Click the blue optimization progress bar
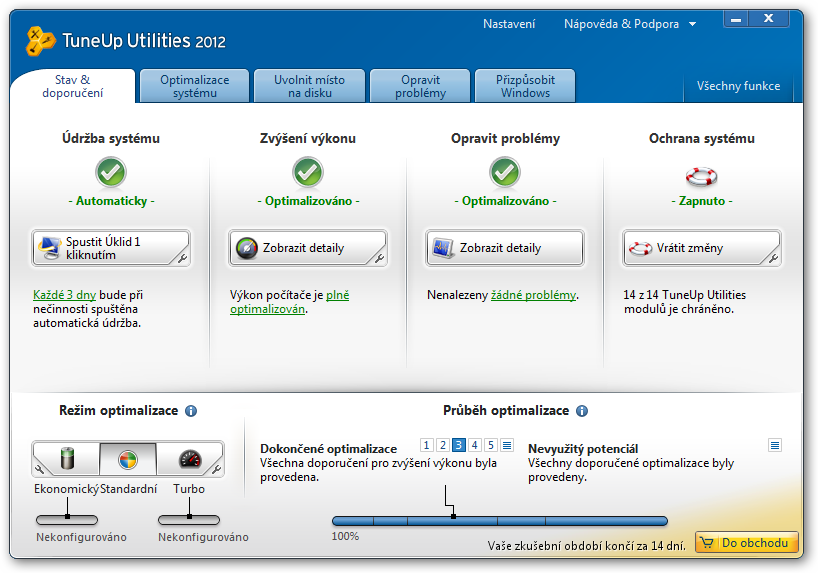818x573 pixels. coord(500,521)
